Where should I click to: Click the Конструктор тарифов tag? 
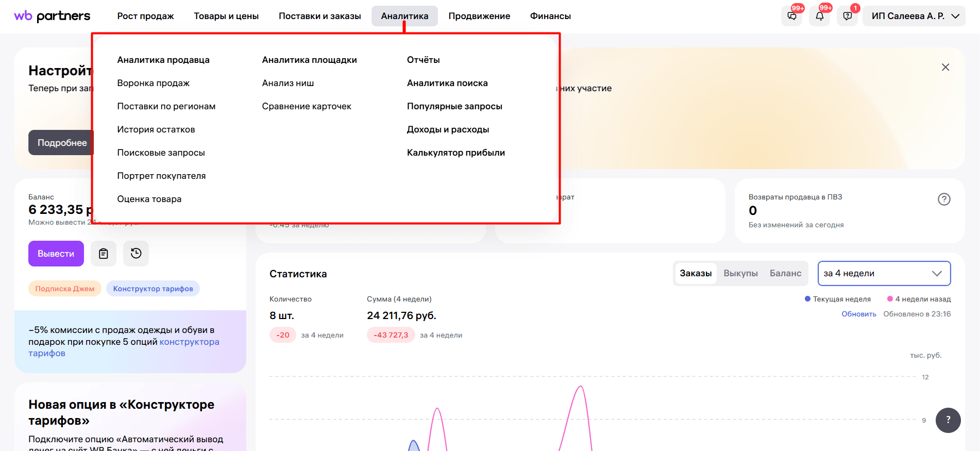point(153,289)
